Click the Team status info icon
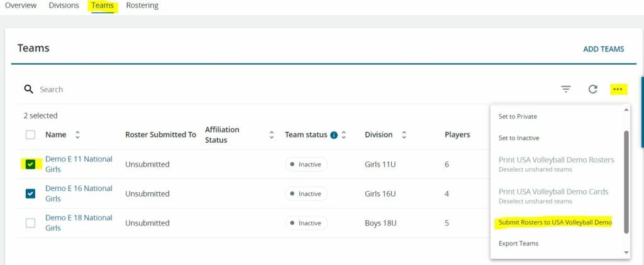The width and height of the screenshot is (644, 265). click(x=334, y=135)
